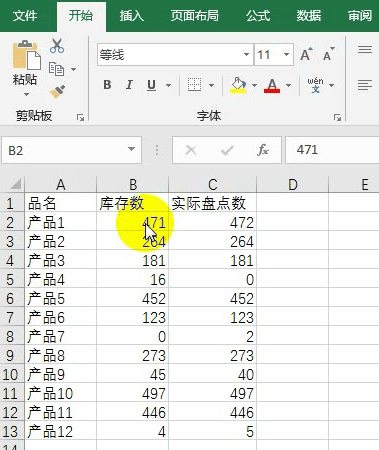Click the Cut scissors icon
The height and width of the screenshot is (450, 379).
click(57, 46)
